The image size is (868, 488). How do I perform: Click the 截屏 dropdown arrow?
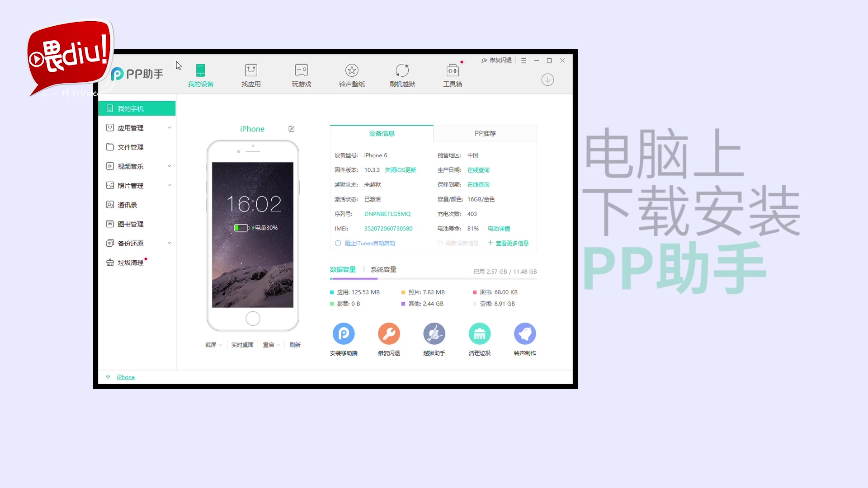pos(220,345)
